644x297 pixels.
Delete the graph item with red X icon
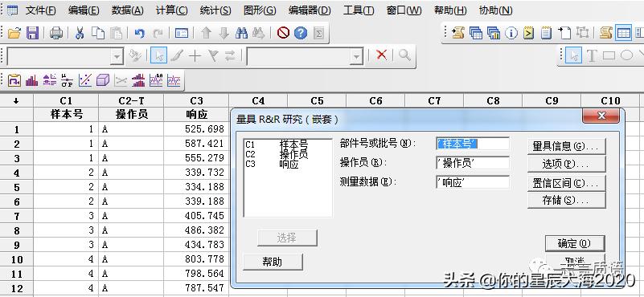coord(382,55)
